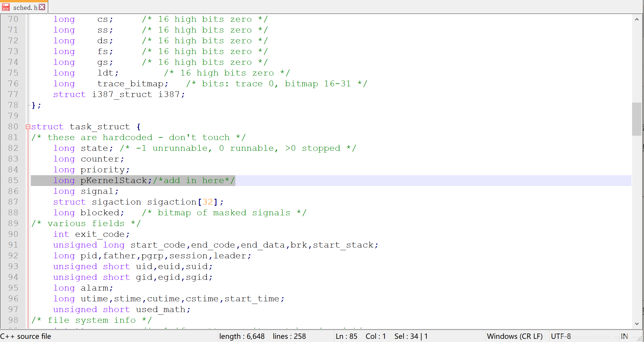This screenshot has height=342, width=644.
Task: Close the sched.h tab
Action: click(x=42, y=7)
